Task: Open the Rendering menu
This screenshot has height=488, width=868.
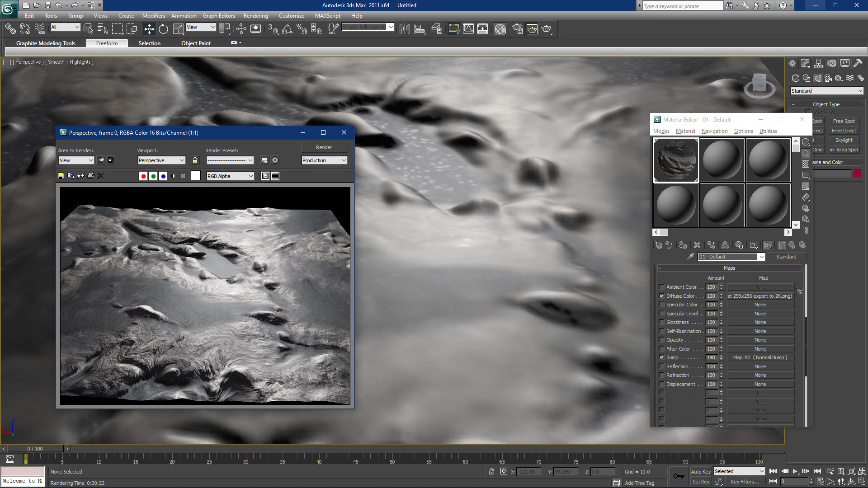Action: pos(255,15)
